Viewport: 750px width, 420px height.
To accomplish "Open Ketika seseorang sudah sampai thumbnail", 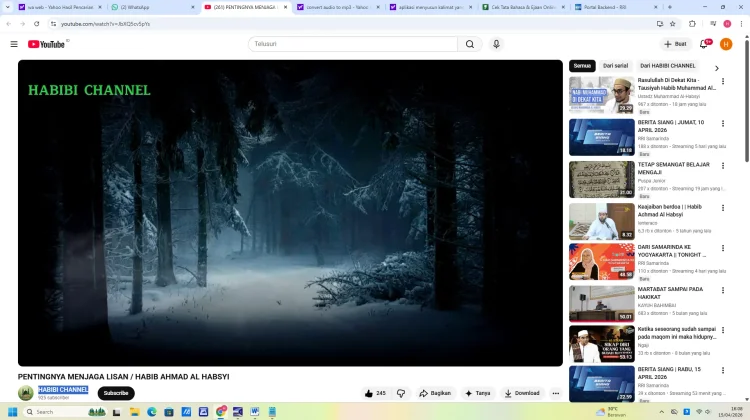I will tap(602, 344).
